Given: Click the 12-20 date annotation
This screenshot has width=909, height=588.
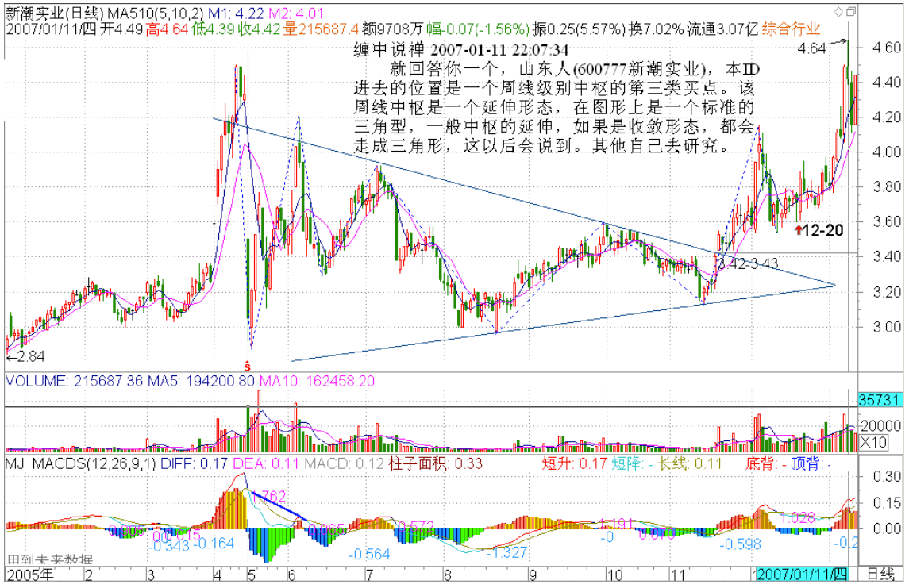Looking at the screenshot, I should [823, 231].
